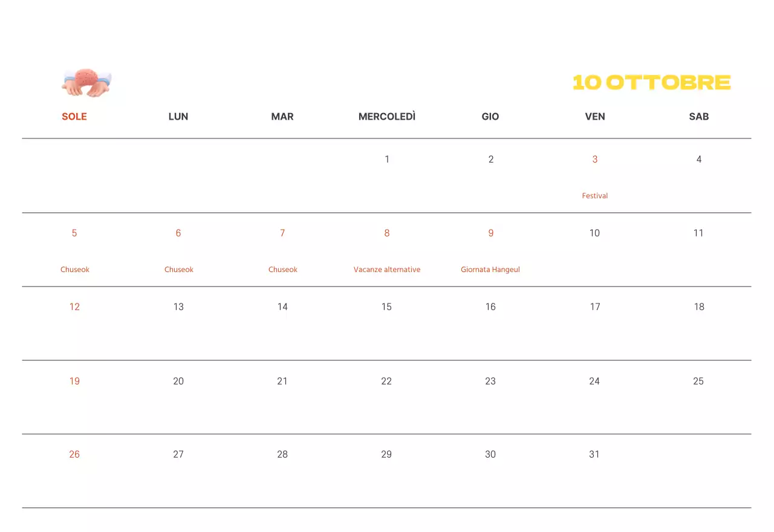The image size is (774, 532).
Task: Click the Chuseok label under day 5
Action: (x=75, y=270)
